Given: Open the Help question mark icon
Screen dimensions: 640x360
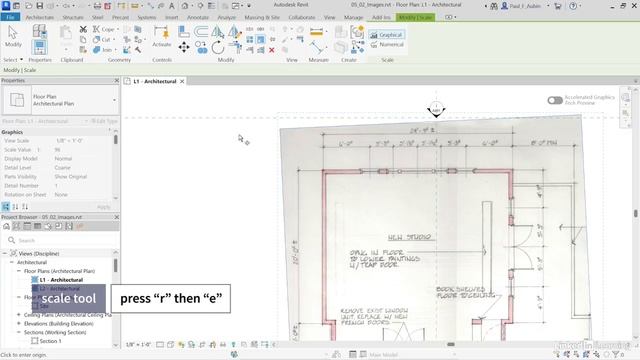Looking at the screenshot, I should click(573, 6).
